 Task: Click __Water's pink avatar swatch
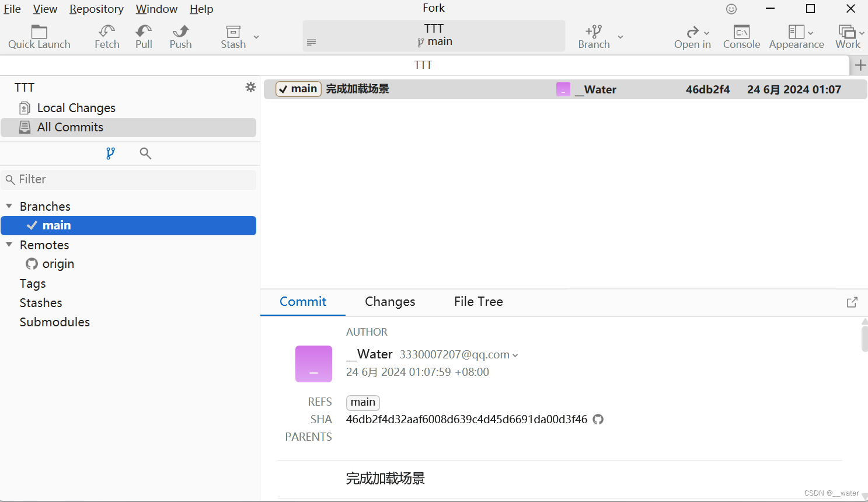point(313,364)
